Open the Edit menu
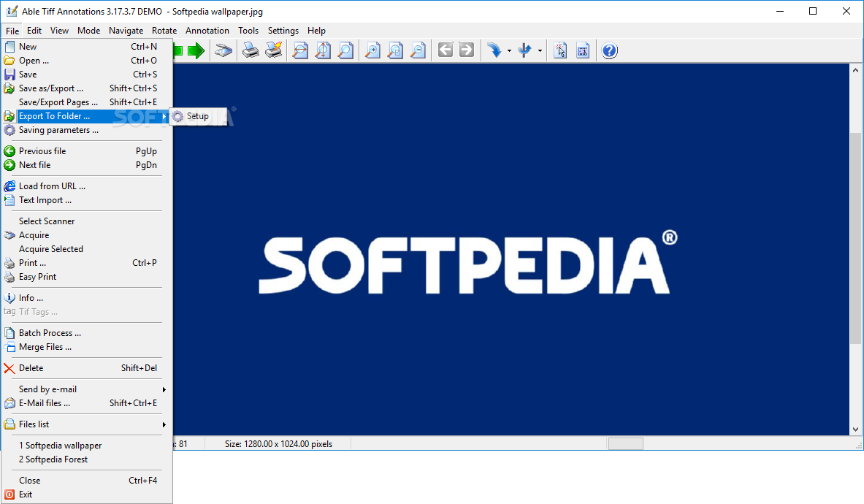864x504 pixels. (x=34, y=31)
